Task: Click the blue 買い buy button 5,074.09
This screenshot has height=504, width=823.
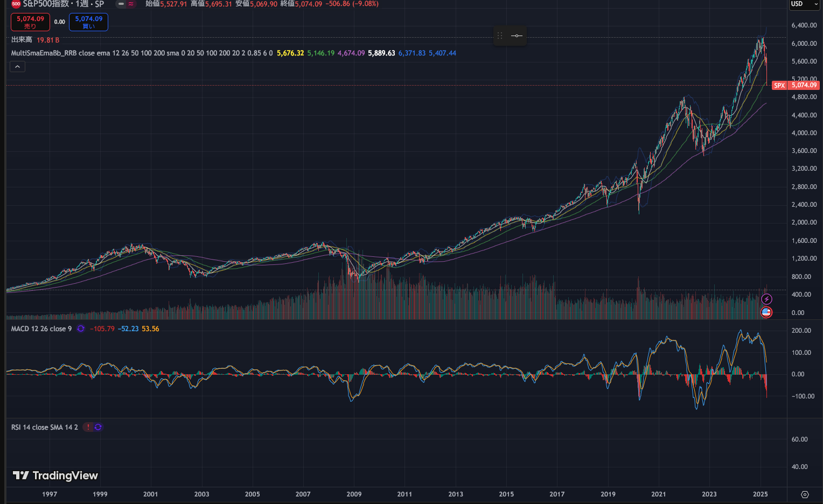Action: [88, 22]
